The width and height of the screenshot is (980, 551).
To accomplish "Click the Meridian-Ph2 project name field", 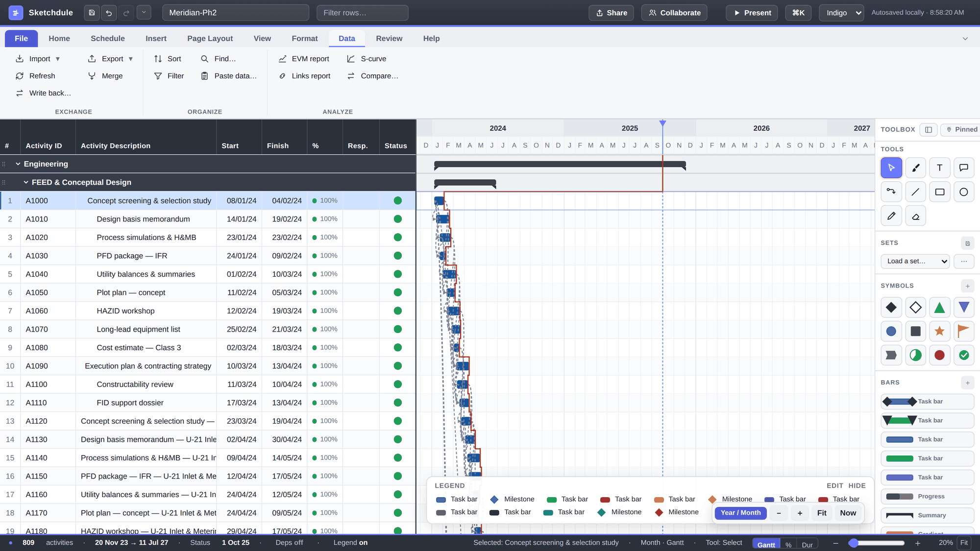I will coord(236,13).
